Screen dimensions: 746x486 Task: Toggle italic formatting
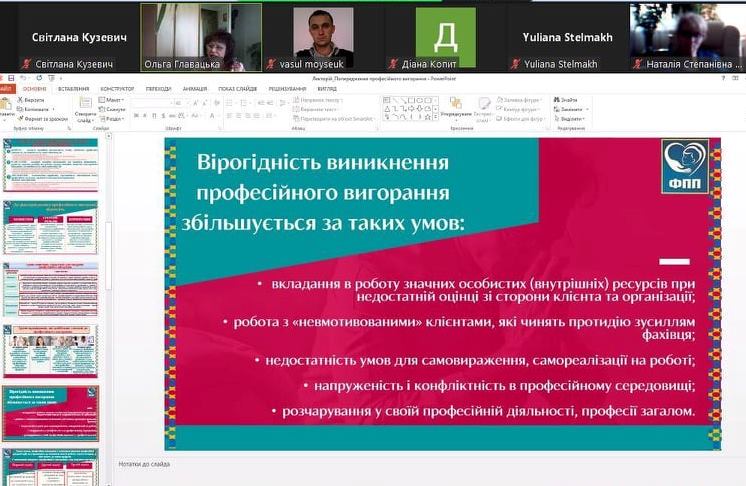145,116
